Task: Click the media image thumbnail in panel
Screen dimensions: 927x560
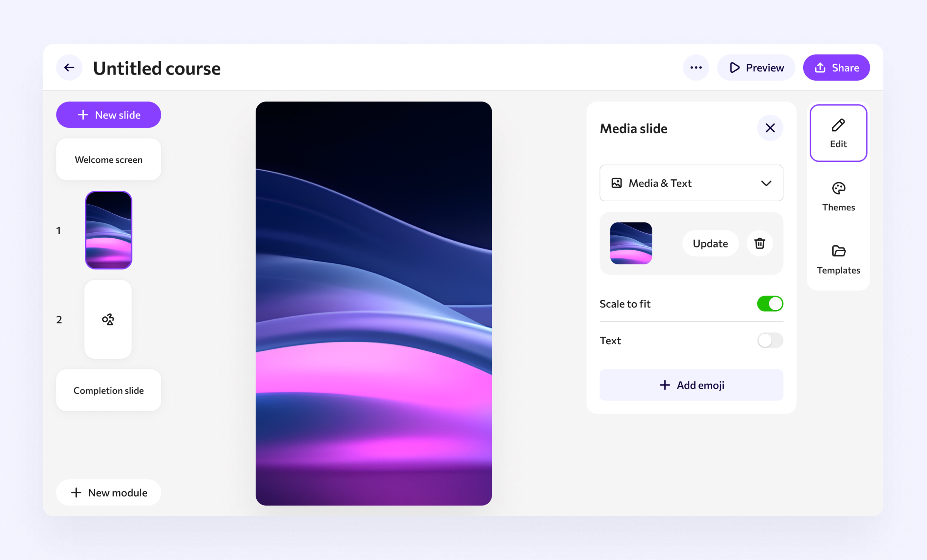Action: 631,243
